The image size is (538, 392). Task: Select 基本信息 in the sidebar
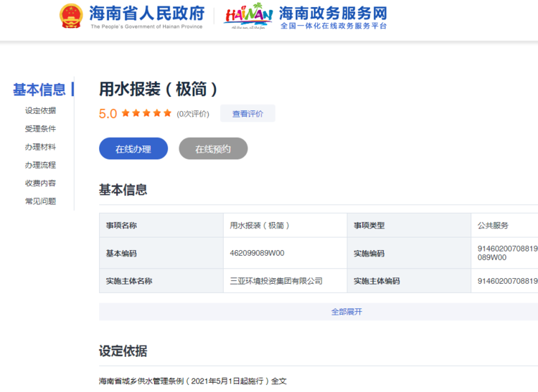(39, 90)
